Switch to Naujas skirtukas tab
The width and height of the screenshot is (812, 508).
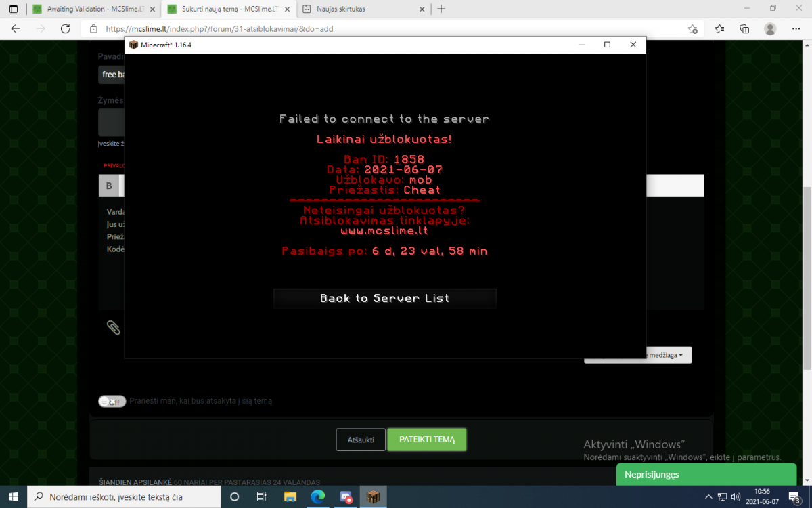pos(365,9)
